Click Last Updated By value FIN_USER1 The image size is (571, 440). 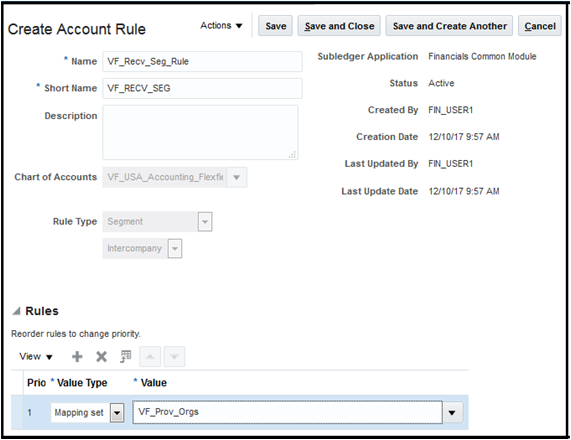(x=450, y=164)
